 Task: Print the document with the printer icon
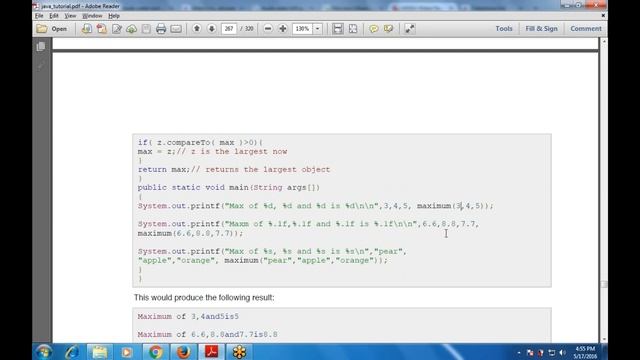(161, 29)
